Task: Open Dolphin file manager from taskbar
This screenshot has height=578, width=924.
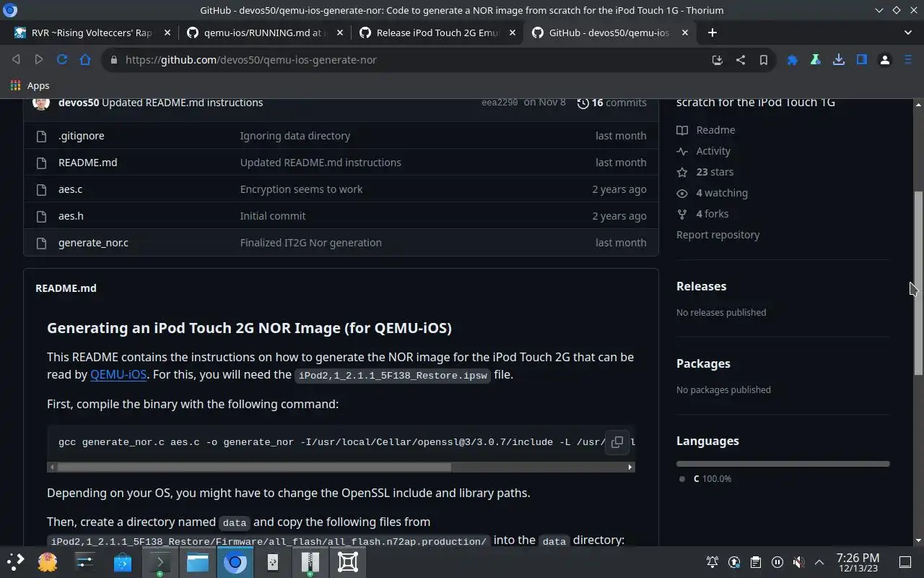Action: tap(197, 562)
